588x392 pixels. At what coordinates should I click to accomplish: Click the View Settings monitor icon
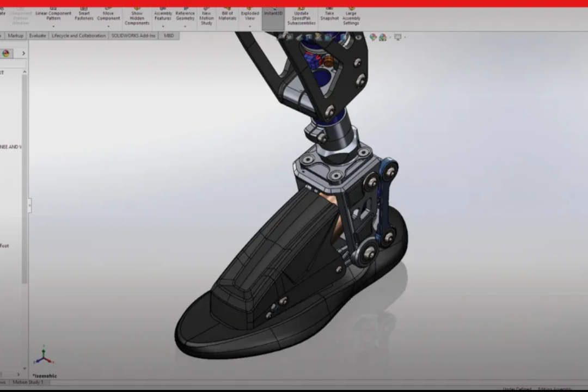point(397,37)
